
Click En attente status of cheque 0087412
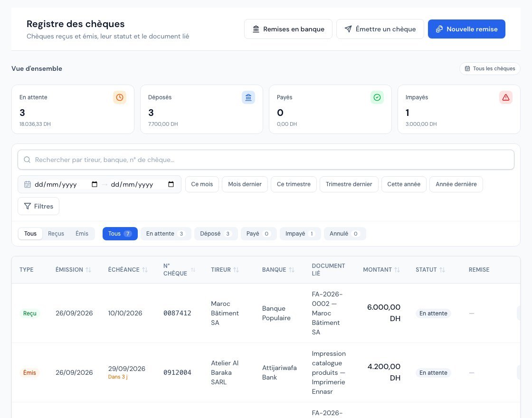tap(433, 313)
